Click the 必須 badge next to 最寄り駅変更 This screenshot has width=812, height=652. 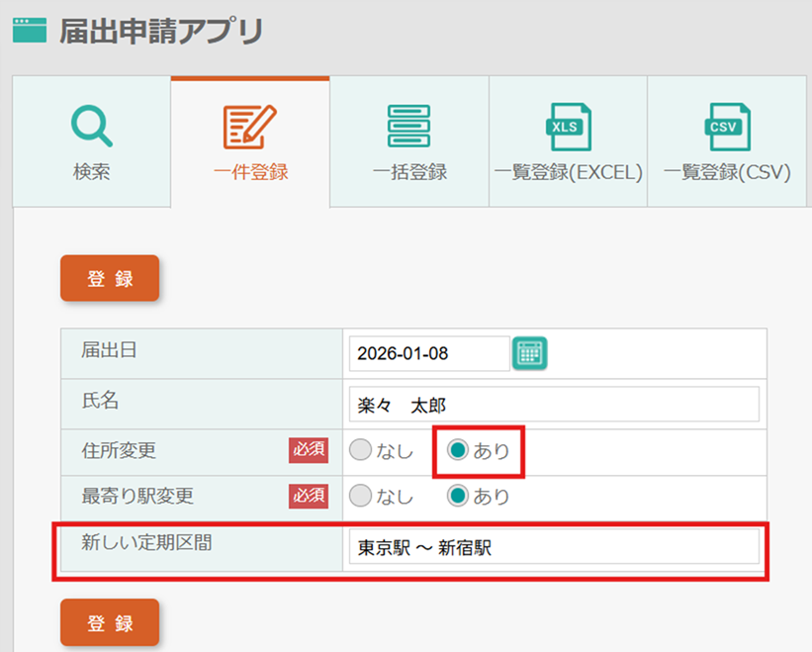point(308,496)
